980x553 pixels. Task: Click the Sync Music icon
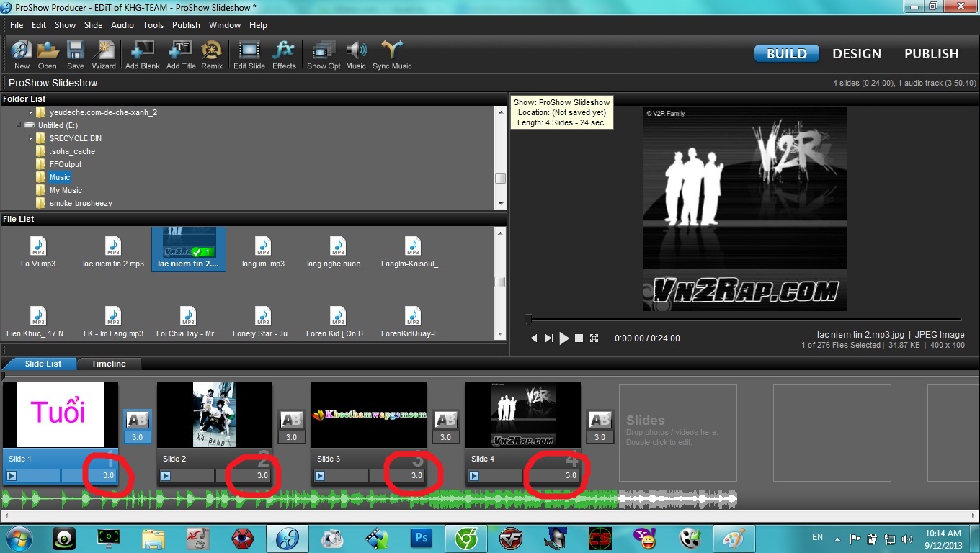(x=392, y=51)
